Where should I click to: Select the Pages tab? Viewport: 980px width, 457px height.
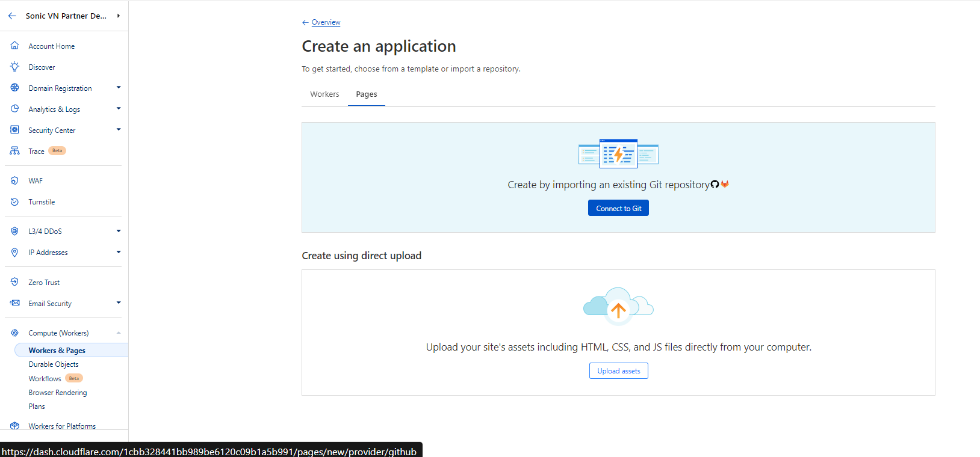click(366, 94)
